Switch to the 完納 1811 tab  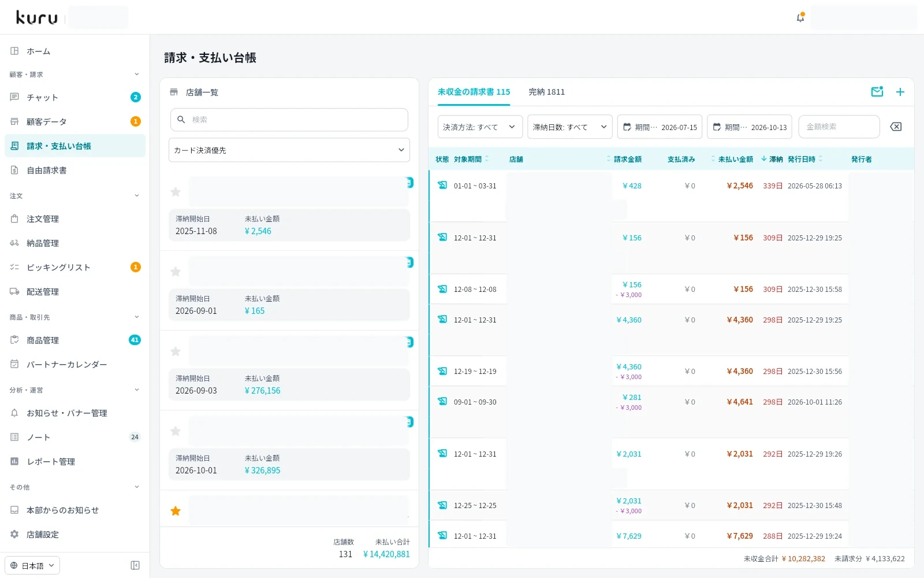coord(546,92)
